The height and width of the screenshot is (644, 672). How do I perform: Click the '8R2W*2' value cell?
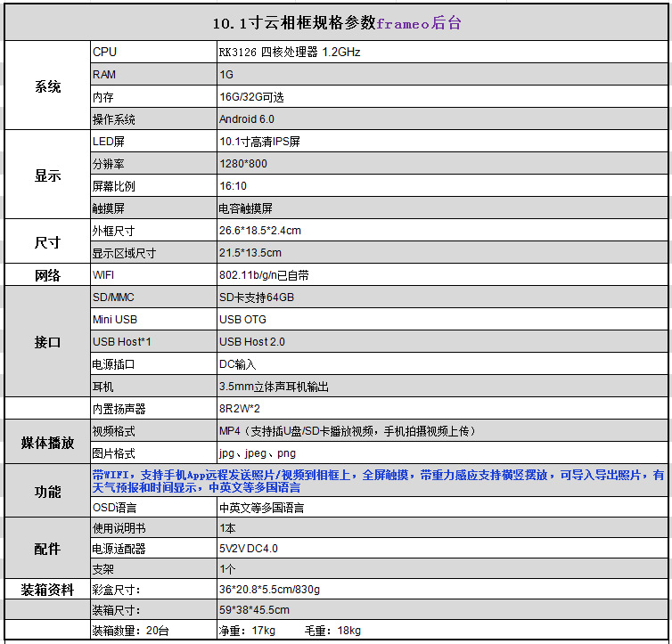(442, 408)
